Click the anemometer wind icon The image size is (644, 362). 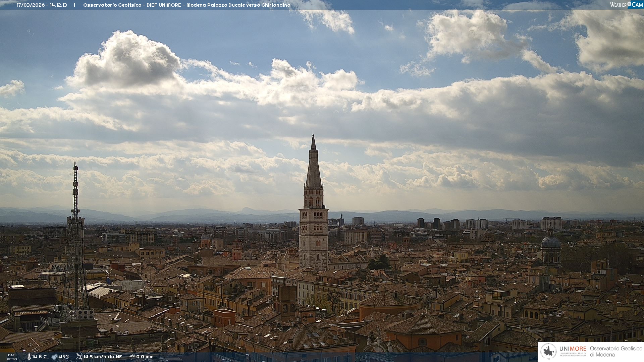79,356
